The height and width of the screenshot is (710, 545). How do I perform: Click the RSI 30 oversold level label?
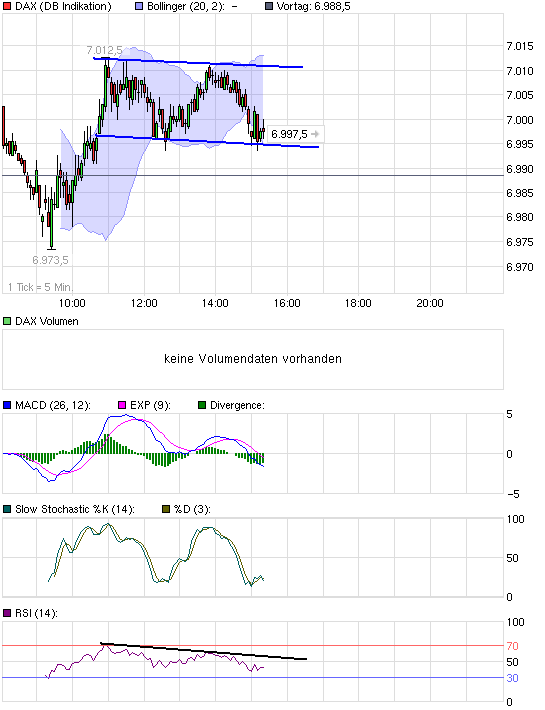tap(512, 678)
